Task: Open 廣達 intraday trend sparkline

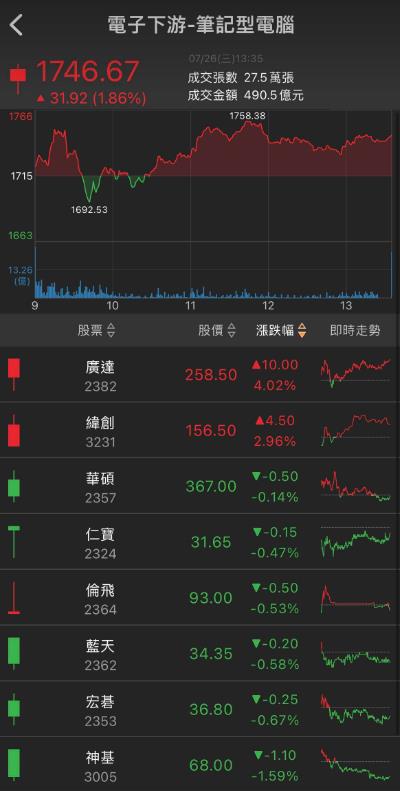Action: 356,373
